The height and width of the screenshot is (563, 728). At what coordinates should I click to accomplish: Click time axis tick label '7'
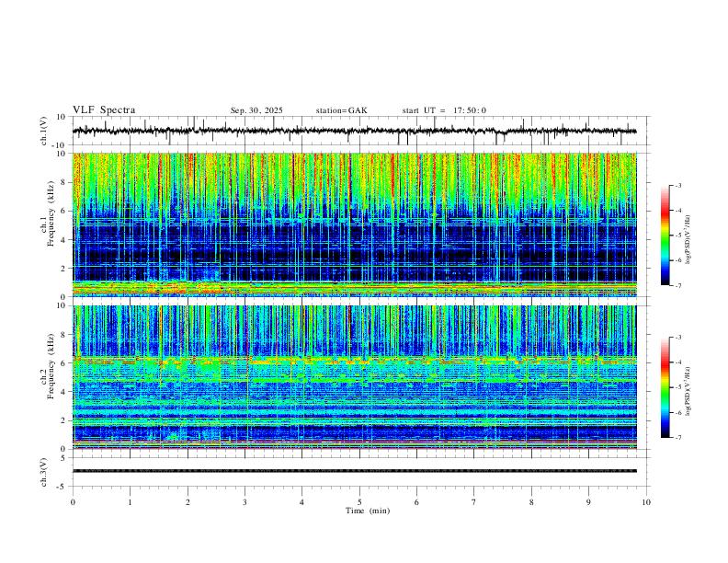pos(474,502)
